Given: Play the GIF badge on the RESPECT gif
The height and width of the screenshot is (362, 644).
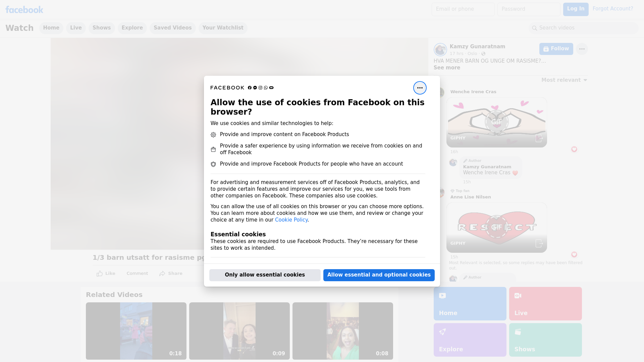Looking at the screenshot, I should pyautogui.click(x=496, y=227).
